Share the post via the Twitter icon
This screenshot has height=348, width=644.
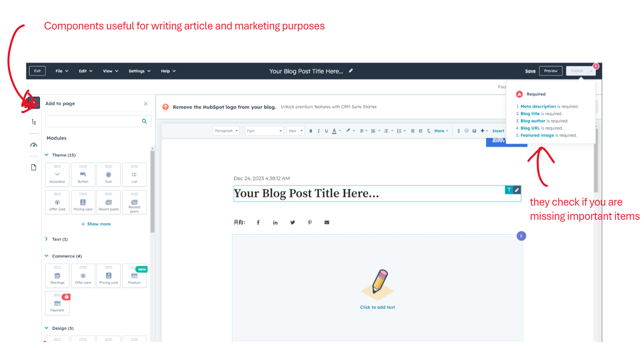click(292, 222)
